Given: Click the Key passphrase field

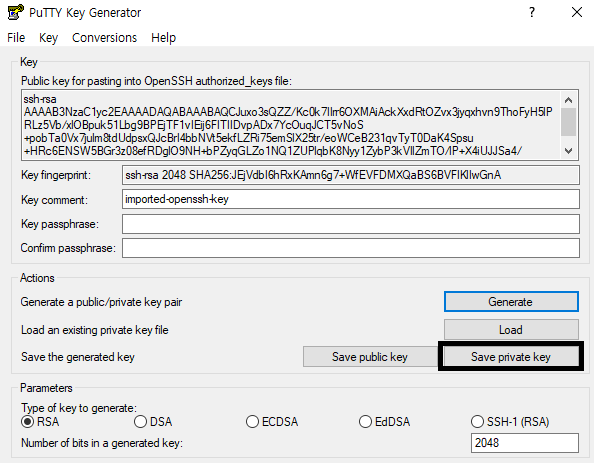Looking at the screenshot, I should pyautogui.click(x=351, y=224).
